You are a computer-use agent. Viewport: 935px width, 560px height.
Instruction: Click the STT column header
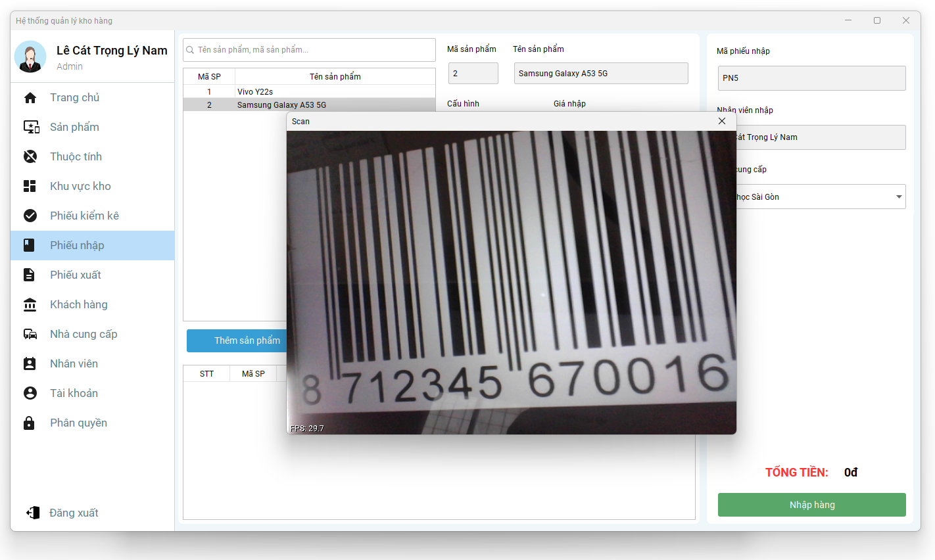point(206,373)
